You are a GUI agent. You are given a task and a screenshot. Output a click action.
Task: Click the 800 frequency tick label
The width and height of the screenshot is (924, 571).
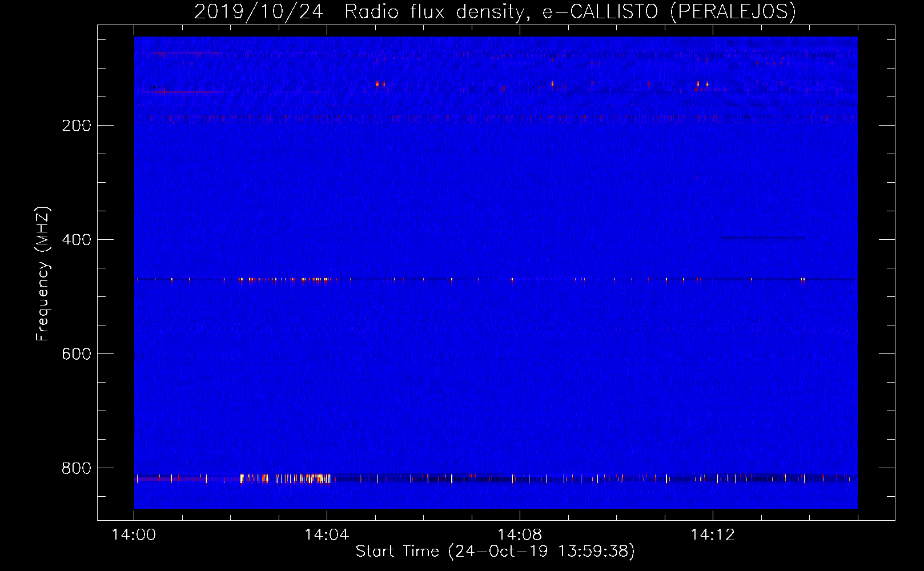[x=77, y=468]
